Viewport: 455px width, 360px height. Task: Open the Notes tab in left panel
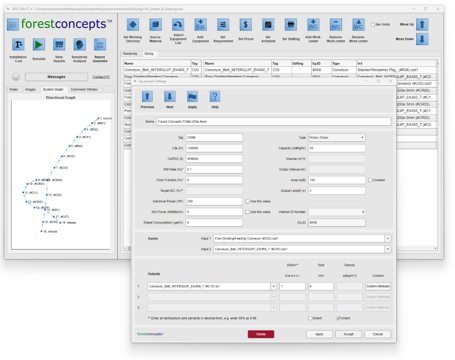pos(14,89)
